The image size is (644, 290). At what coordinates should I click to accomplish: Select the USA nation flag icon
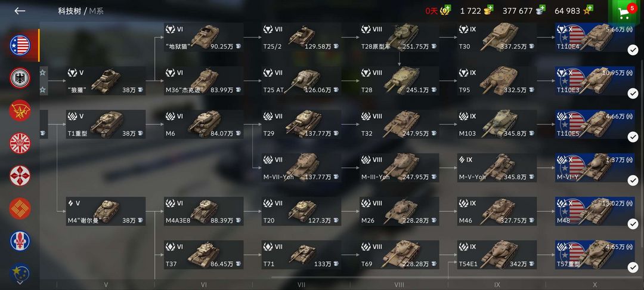click(x=20, y=45)
